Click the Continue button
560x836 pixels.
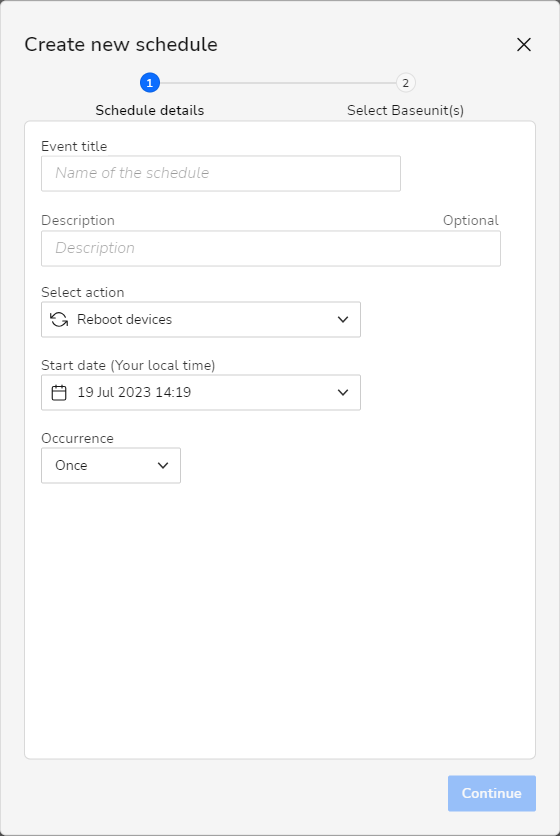click(492, 793)
